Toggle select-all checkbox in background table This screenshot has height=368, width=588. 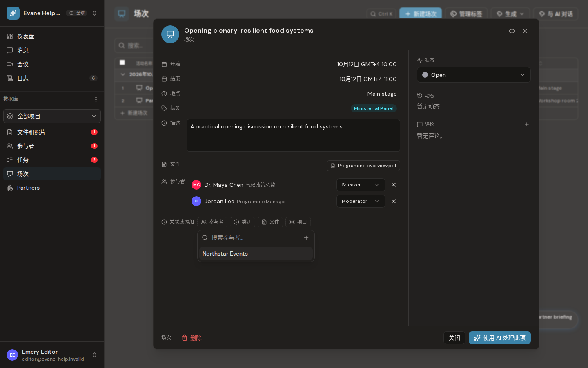(122, 62)
